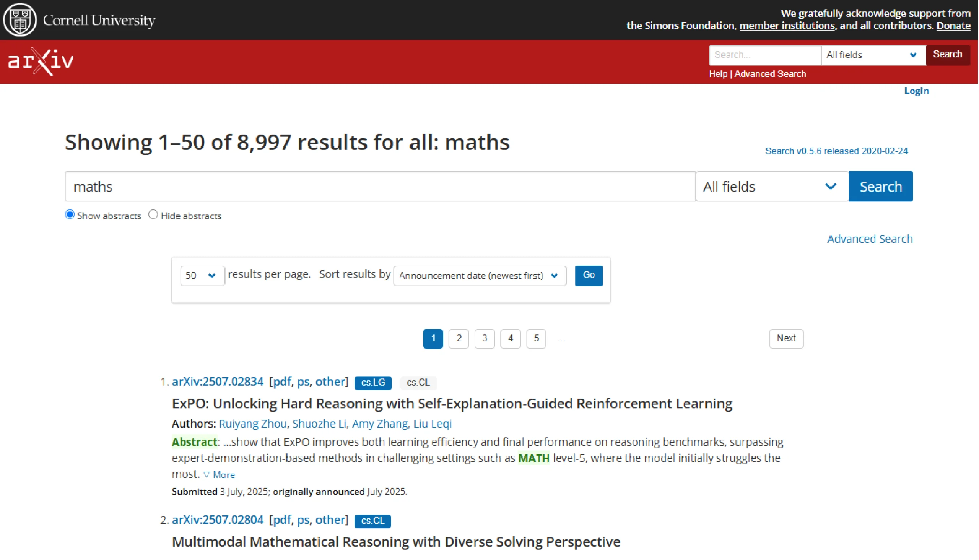This screenshot has height=560, width=979.
Task: Open the Donate link
Action: [x=953, y=26]
